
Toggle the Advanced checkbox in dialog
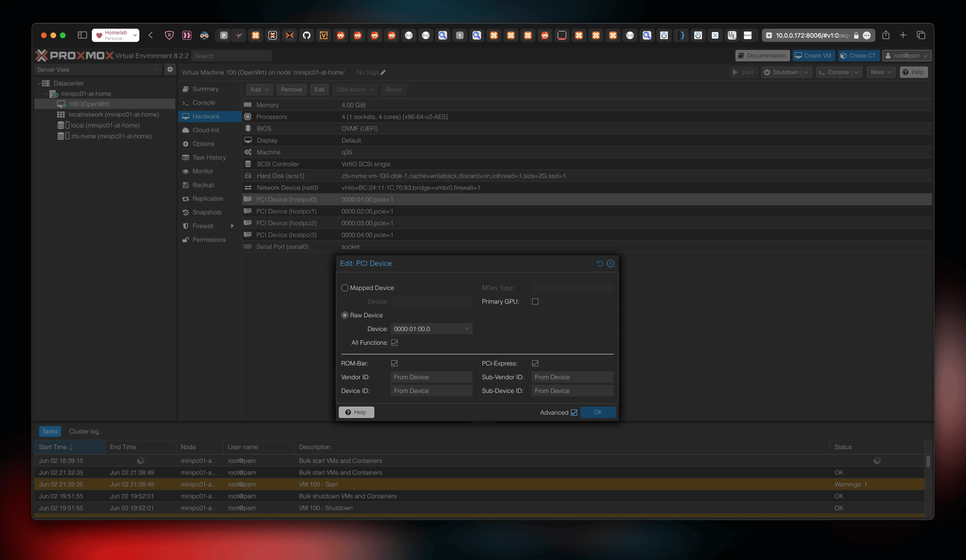click(x=574, y=413)
